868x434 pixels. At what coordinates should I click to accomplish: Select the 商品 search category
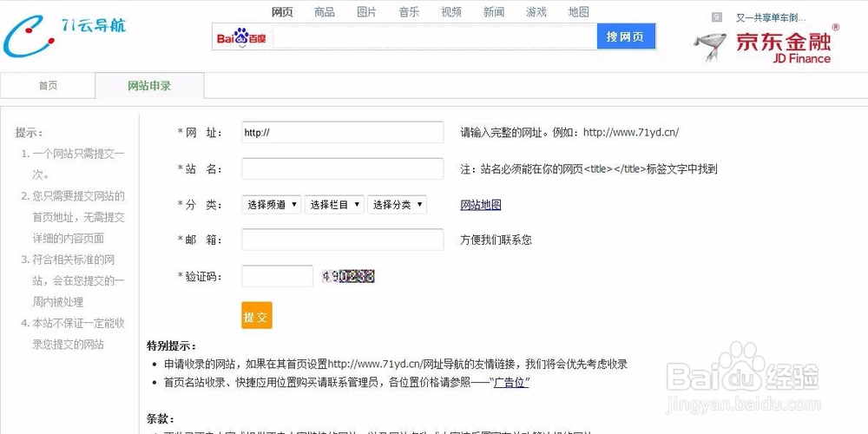coord(325,11)
